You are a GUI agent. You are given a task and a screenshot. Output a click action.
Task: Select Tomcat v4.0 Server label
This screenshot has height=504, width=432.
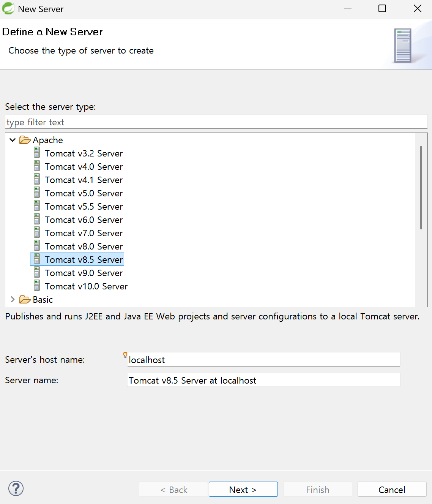[84, 167]
